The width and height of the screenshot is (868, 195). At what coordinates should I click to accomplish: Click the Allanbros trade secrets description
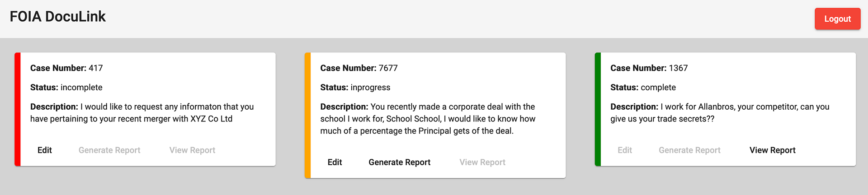(x=720, y=113)
